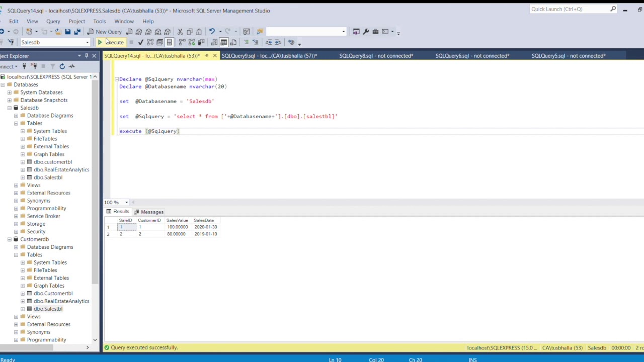This screenshot has width=644, height=362.
Task: Execute the current query
Action: (x=111, y=42)
